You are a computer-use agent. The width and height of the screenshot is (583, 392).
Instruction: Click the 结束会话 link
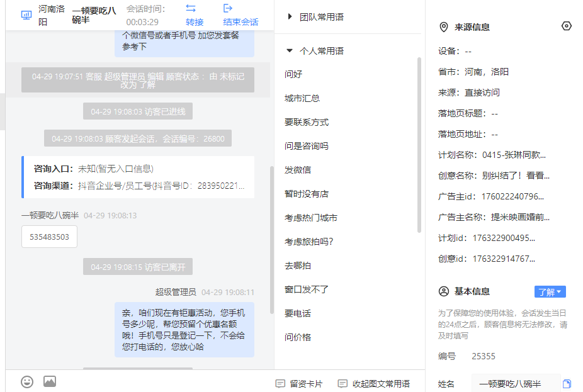(241, 22)
